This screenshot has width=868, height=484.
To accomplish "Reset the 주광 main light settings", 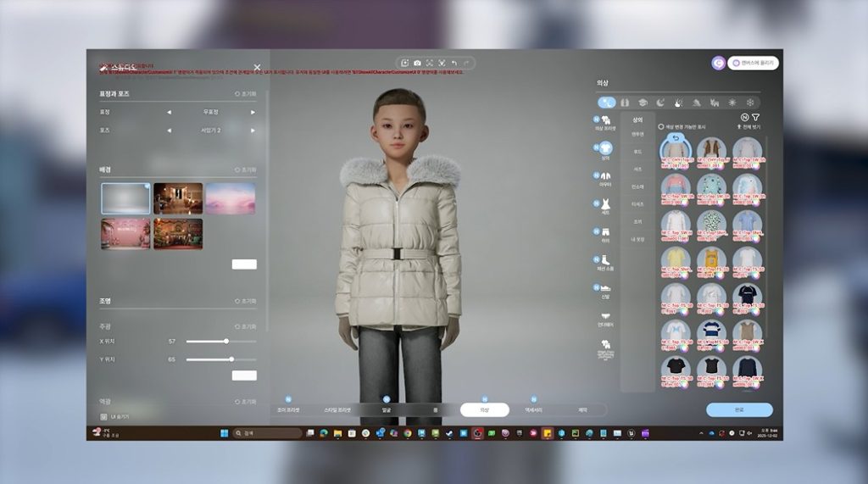I will coord(245,326).
